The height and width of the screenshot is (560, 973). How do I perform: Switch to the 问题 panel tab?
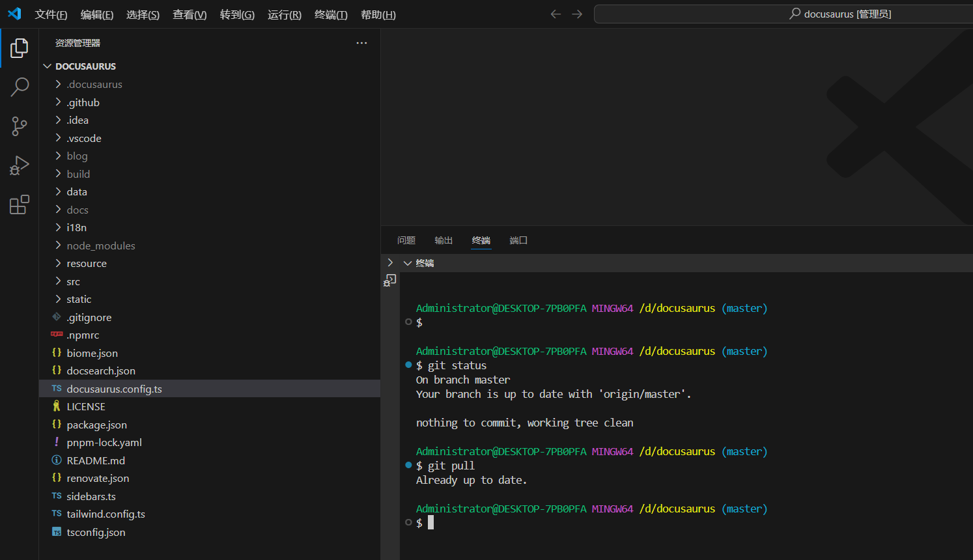[x=406, y=240]
